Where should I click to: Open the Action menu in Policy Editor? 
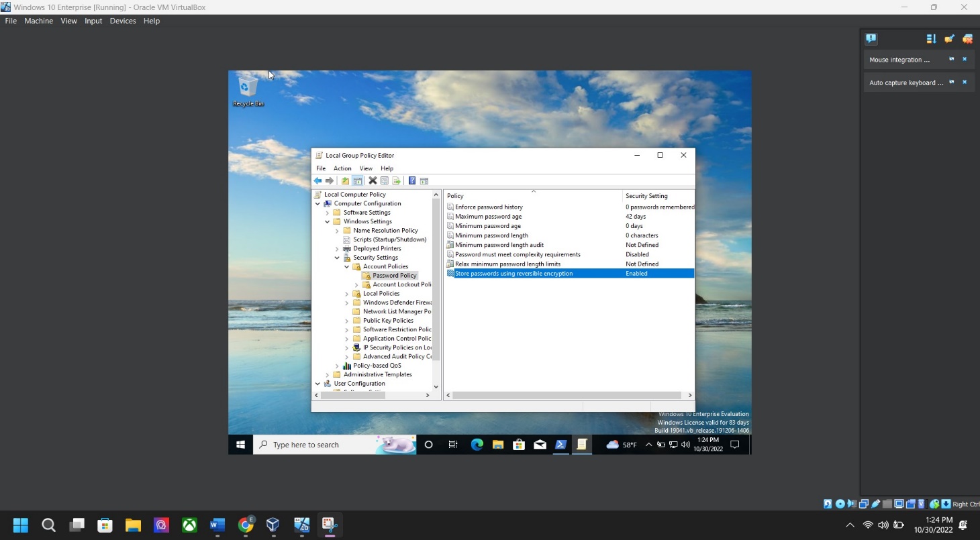coord(342,168)
